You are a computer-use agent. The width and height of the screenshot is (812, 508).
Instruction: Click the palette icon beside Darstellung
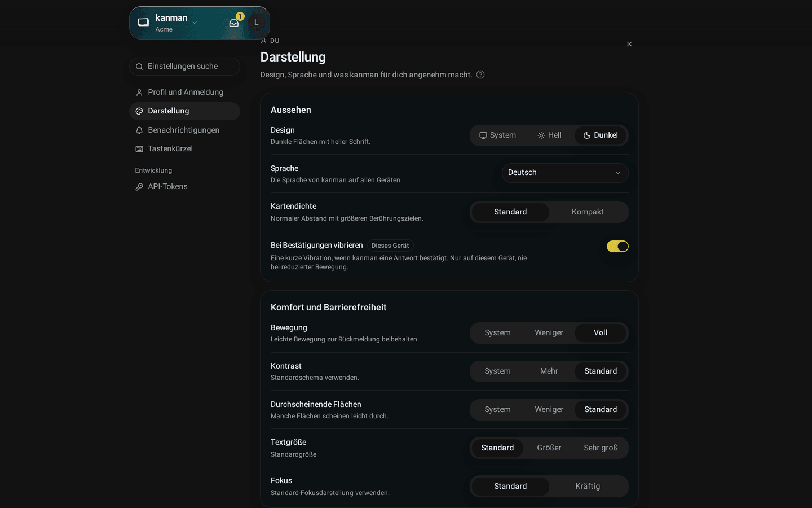tap(139, 111)
